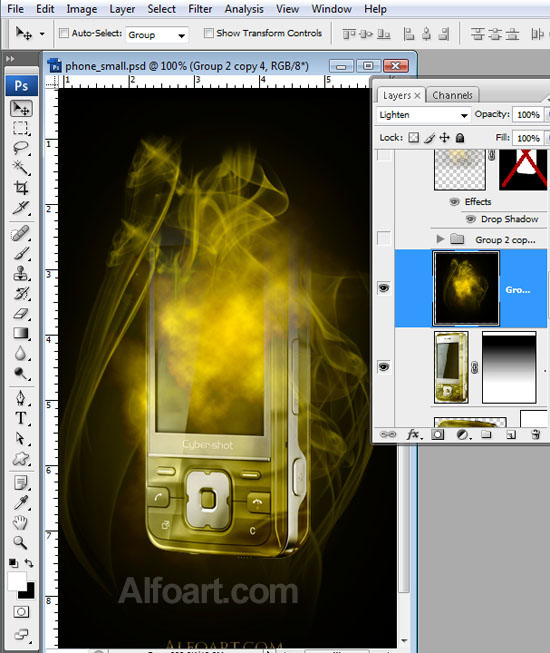
Task: Expand the Group 2 cop... folder
Action: tap(440, 239)
